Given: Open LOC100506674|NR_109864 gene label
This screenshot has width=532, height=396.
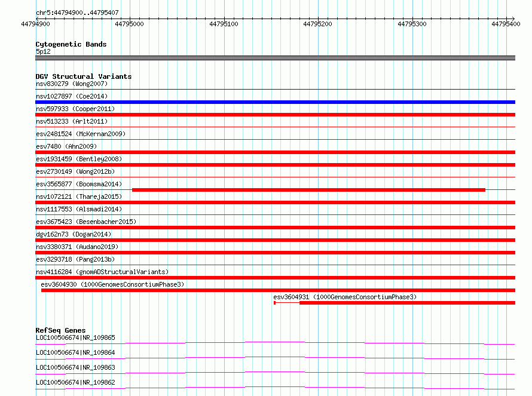Looking at the screenshot, I should pyautogui.click(x=75, y=352).
